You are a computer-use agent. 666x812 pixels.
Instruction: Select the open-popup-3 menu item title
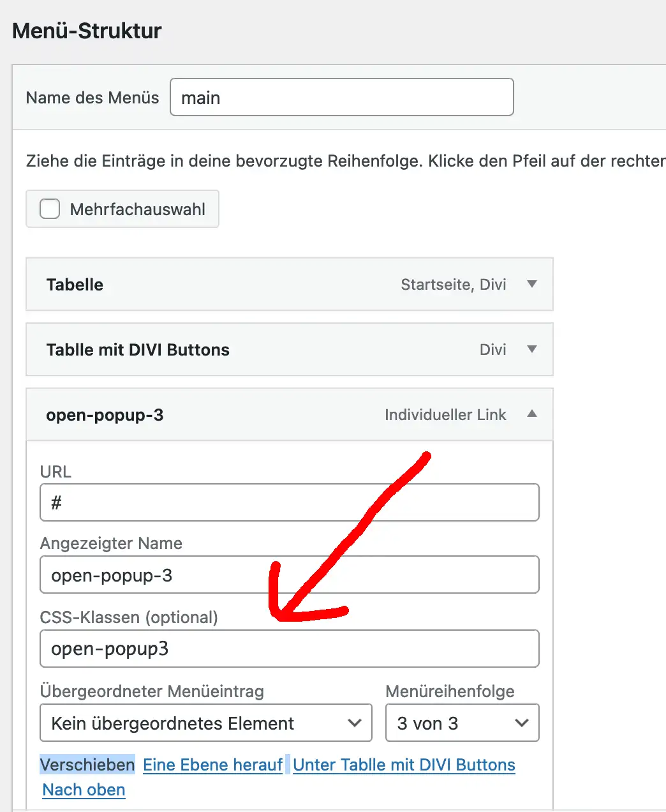tap(105, 415)
